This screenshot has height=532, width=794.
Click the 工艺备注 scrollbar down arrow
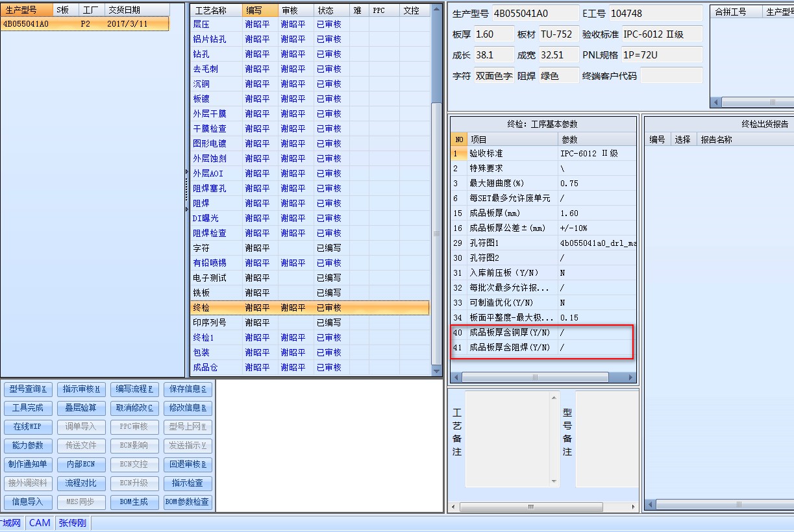pyautogui.click(x=554, y=481)
